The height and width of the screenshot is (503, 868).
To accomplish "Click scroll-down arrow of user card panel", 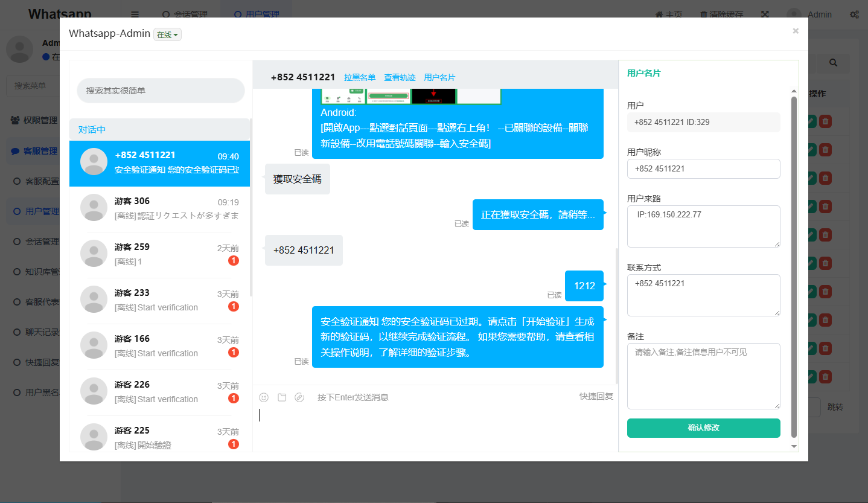I will pos(794,446).
